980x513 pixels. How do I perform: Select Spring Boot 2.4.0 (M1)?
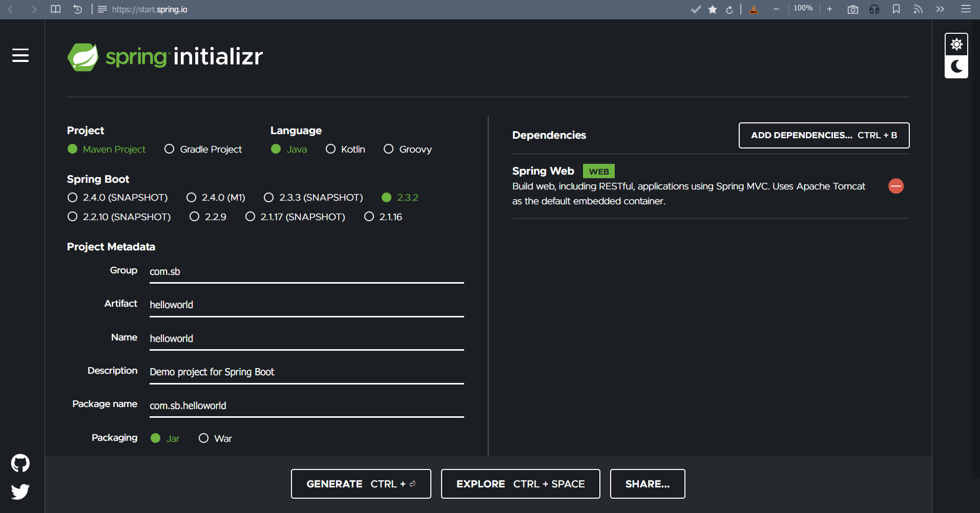(216, 197)
